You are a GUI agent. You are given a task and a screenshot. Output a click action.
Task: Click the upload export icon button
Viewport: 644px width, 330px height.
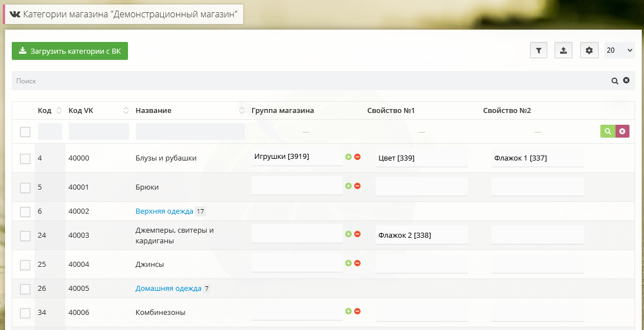563,50
